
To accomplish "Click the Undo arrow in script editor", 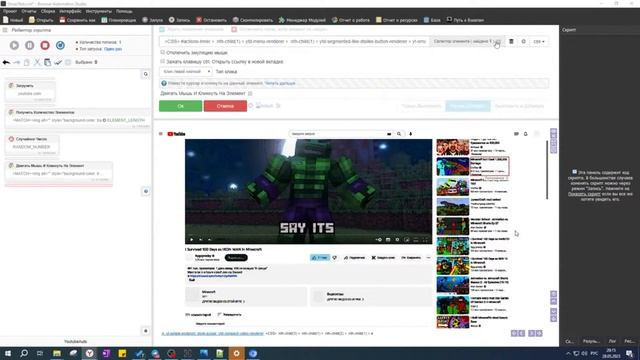I will point(6,62).
